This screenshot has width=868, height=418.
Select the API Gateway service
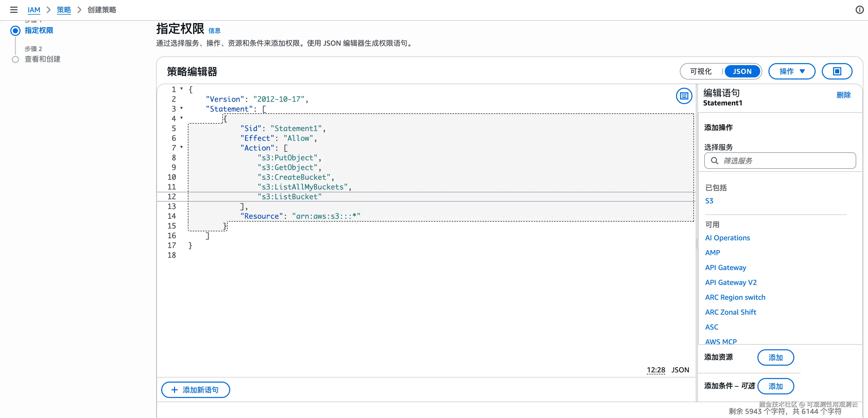coord(726,267)
